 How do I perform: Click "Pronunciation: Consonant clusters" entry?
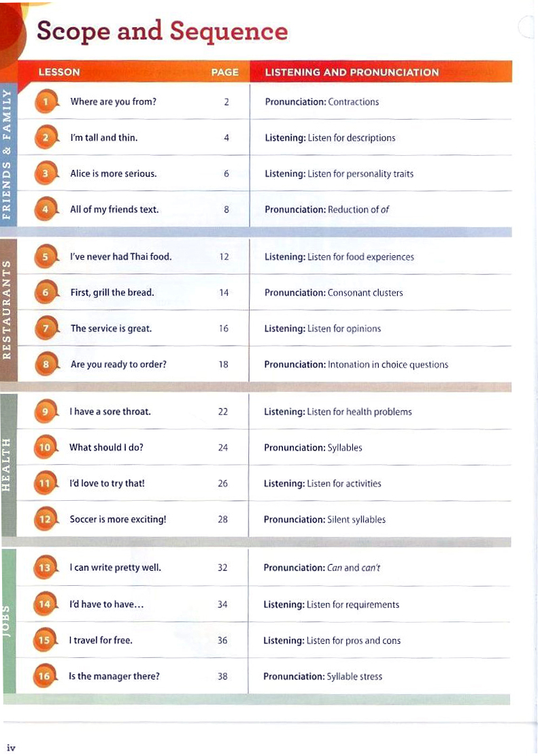coord(333,293)
